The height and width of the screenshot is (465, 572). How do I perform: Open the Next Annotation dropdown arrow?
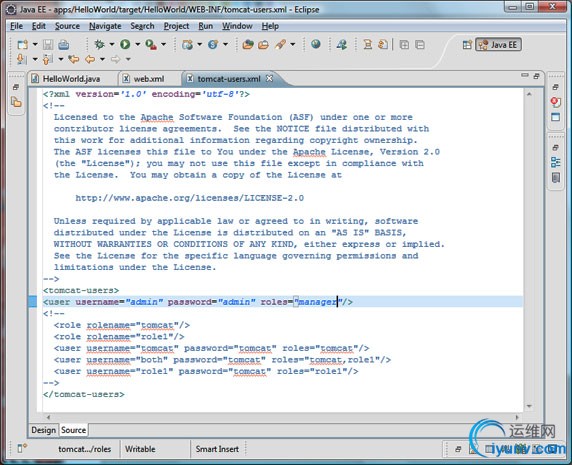click(x=35, y=59)
